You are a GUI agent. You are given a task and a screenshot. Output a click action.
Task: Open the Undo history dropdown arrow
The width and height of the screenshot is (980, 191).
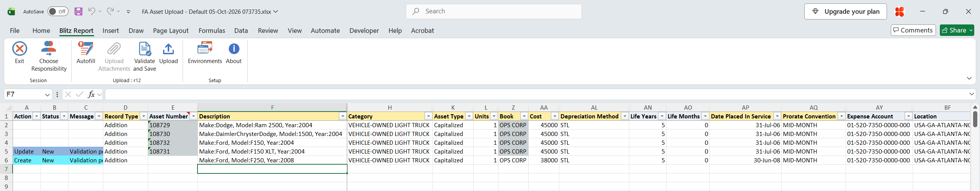(100, 11)
